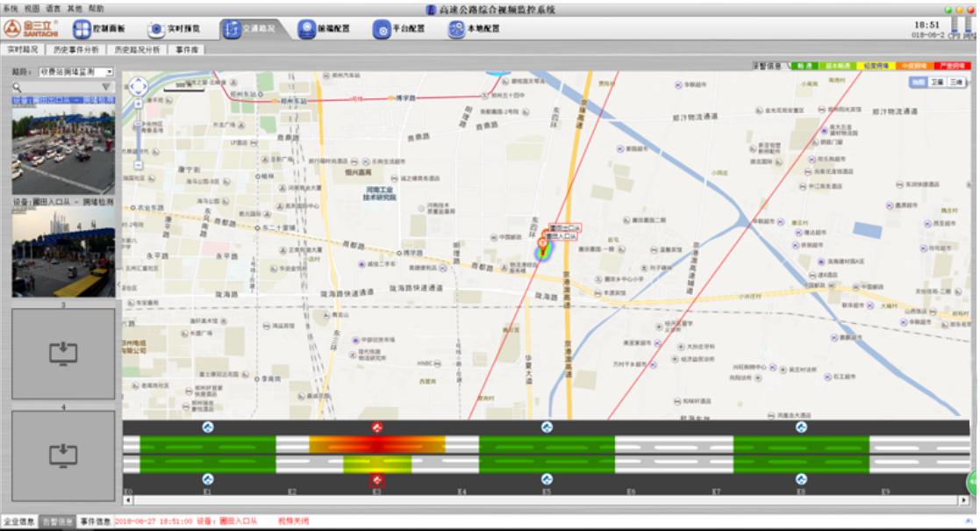
Task: Click the red 严重拥堵 severe congestion legend swatch
Action: pos(951,66)
